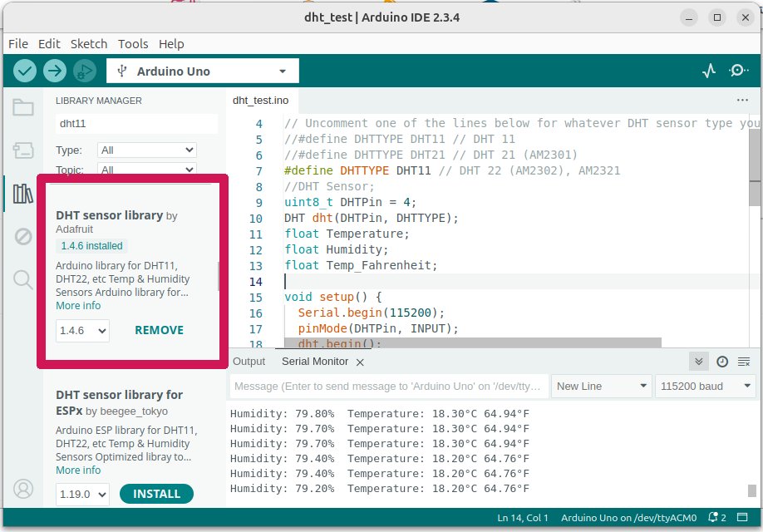The height and width of the screenshot is (532, 763).
Task: Open the Search sidebar icon
Action: (23, 280)
